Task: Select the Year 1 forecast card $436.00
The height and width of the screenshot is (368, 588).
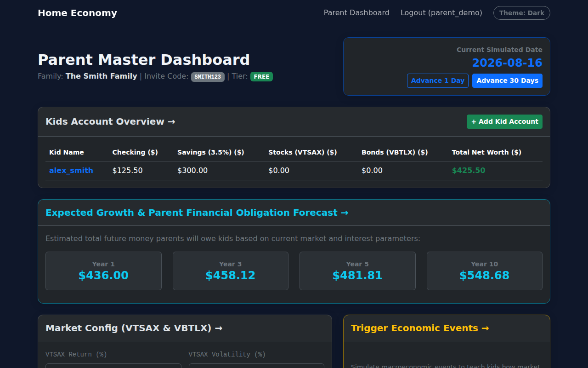Action: pos(103,271)
